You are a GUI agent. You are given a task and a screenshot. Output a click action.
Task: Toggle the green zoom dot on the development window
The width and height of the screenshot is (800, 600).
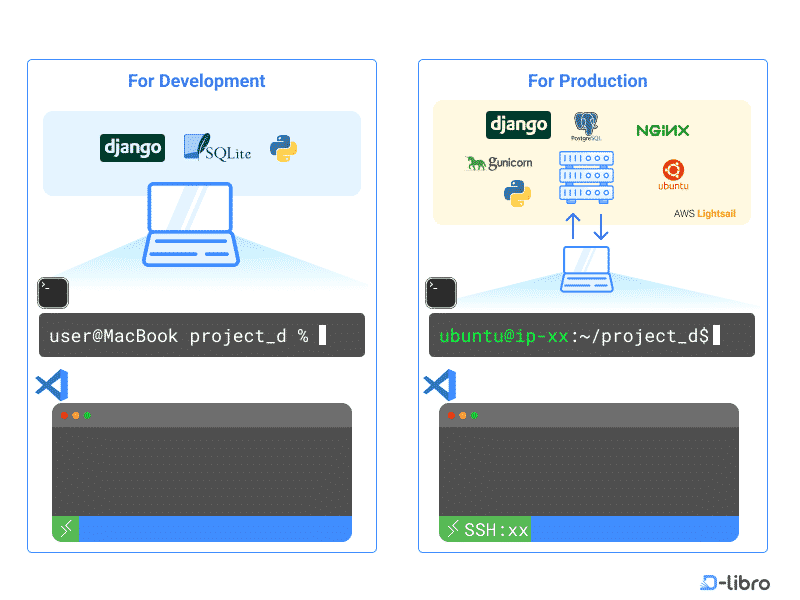89,415
